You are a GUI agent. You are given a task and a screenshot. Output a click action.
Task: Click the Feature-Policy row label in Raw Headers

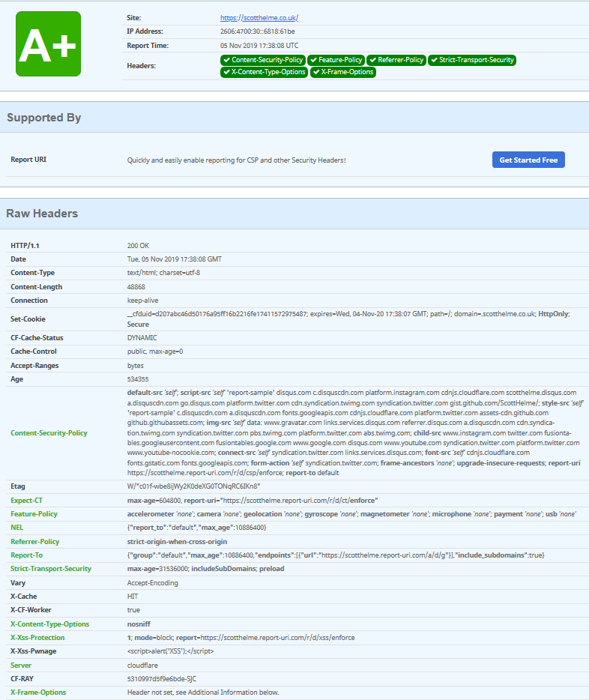tap(34, 514)
